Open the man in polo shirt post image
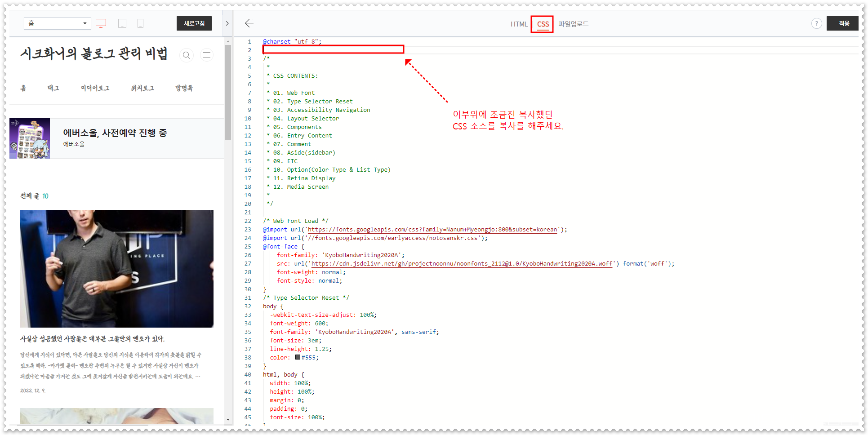The height and width of the screenshot is (435, 868). [x=117, y=269]
